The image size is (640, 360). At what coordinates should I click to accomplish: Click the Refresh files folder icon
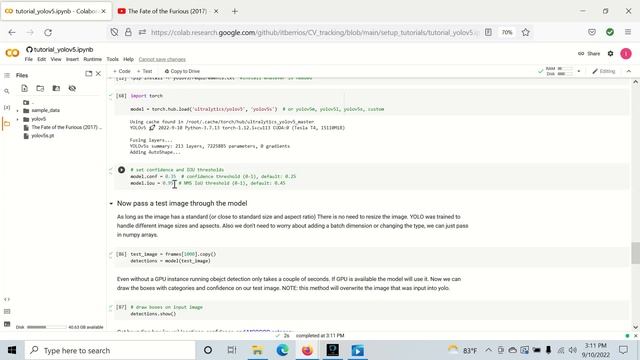40,88
